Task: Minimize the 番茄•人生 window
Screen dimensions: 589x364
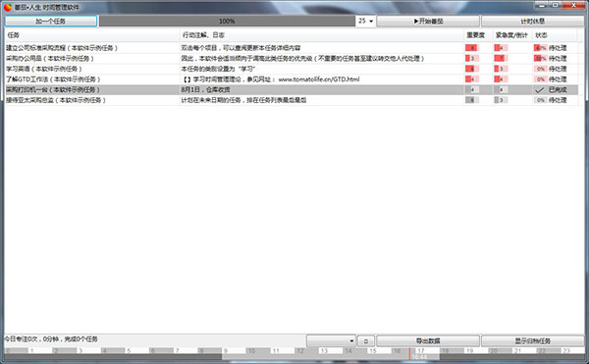Action: (x=541, y=5)
